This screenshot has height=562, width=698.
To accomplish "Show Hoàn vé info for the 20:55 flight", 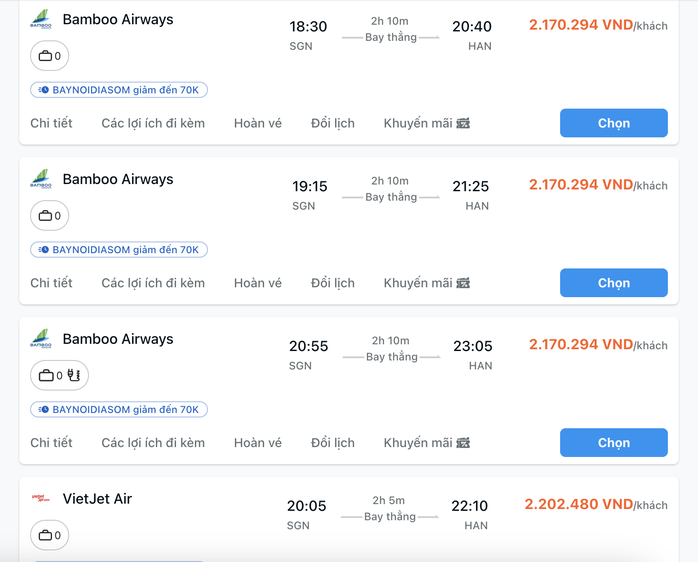I will (x=258, y=443).
